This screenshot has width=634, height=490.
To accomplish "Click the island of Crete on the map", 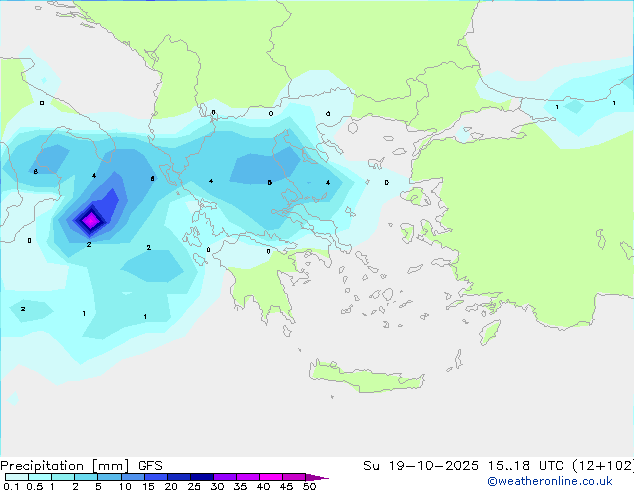I will pyautogui.click(x=366, y=377).
